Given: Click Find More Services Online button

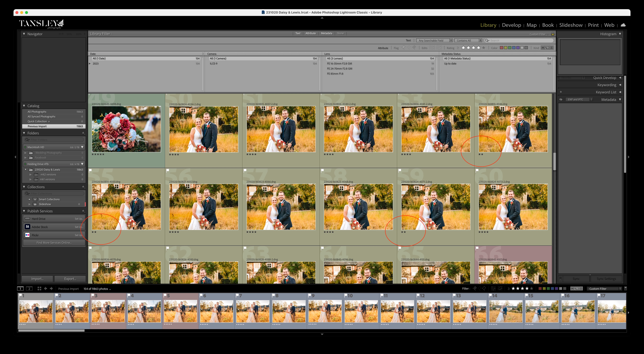Looking at the screenshot, I should (54, 243).
